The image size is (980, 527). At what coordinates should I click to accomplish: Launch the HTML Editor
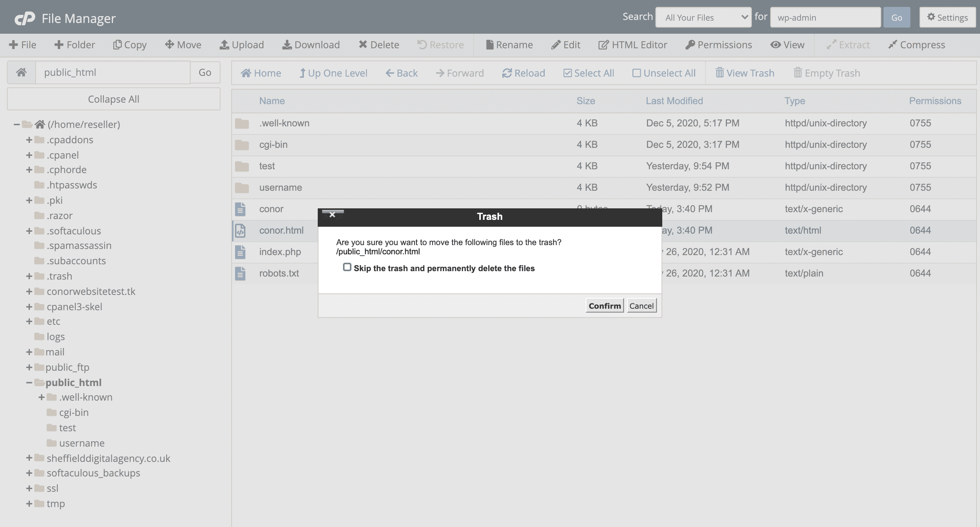632,45
